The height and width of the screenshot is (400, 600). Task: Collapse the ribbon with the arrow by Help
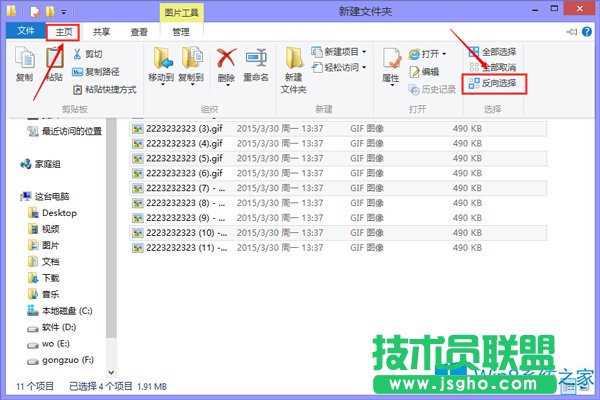[571, 32]
